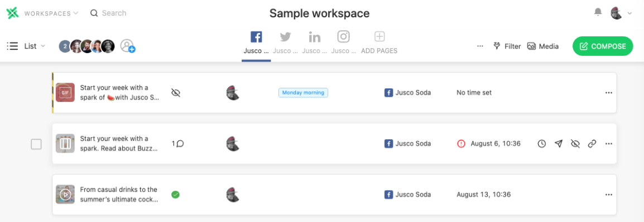644x222 pixels.
Task: Expand the Workspaces dropdown
Action: point(51,13)
